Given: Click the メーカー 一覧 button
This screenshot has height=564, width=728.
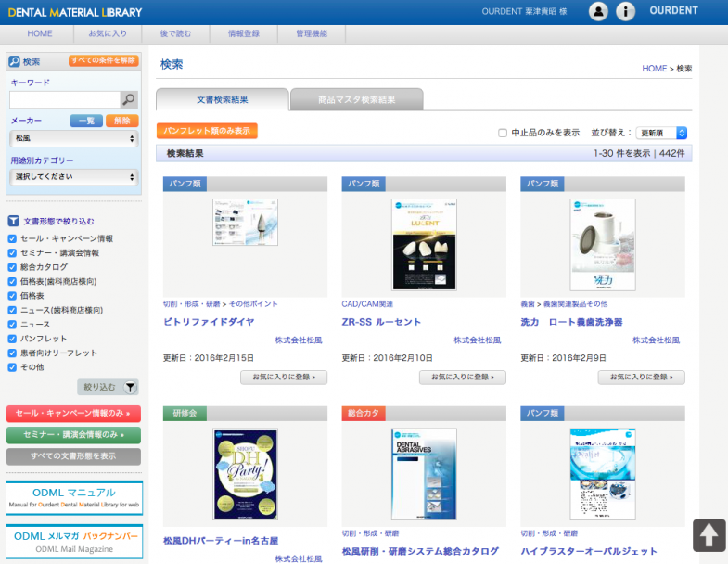Looking at the screenshot, I should (86, 121).
